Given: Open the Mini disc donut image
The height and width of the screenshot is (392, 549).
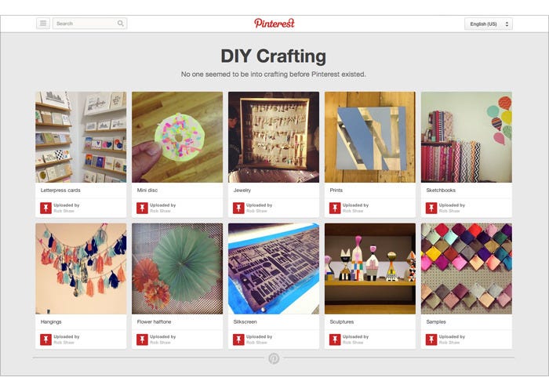Looking at the screenshot, I should (177, 137).
